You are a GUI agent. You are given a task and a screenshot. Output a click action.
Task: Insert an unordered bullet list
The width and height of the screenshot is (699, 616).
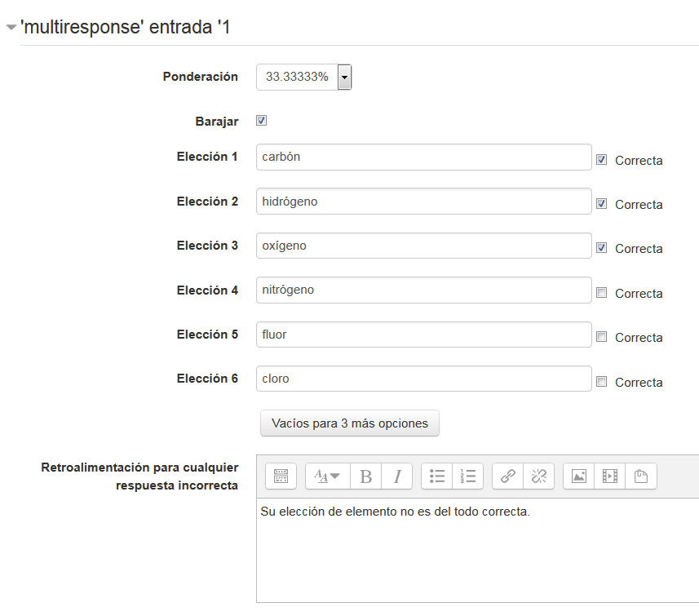pos(437,476)
